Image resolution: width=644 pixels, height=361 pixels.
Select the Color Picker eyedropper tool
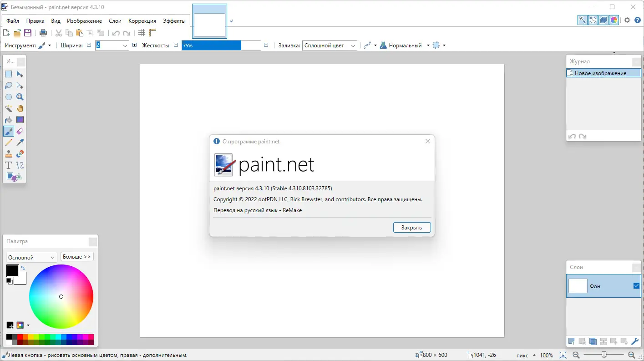20,142
